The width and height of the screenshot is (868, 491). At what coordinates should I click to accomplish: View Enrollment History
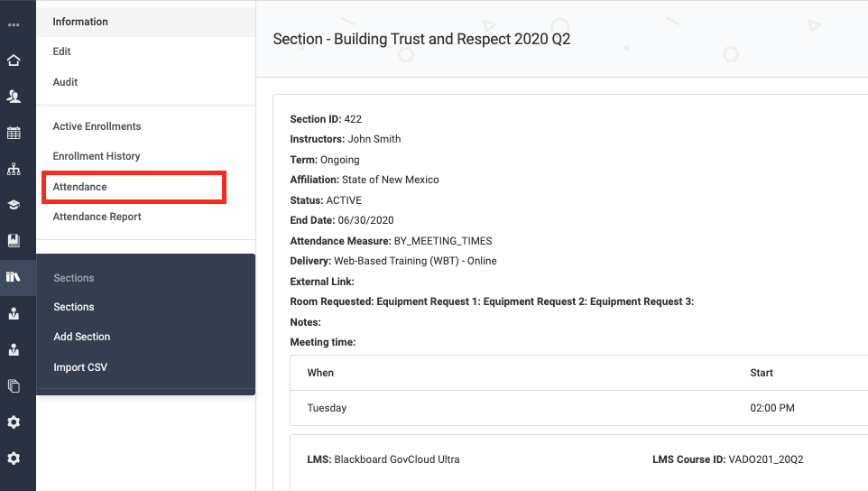[97, 156]
